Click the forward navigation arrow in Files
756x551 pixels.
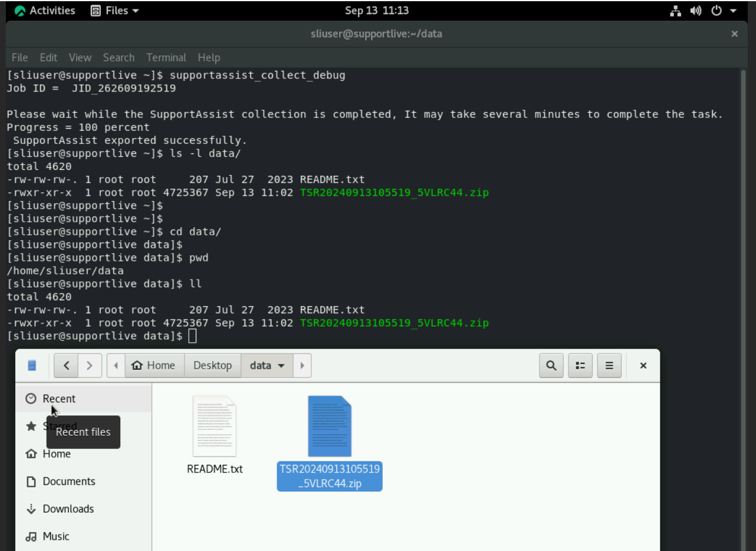(x=90, y=365)
